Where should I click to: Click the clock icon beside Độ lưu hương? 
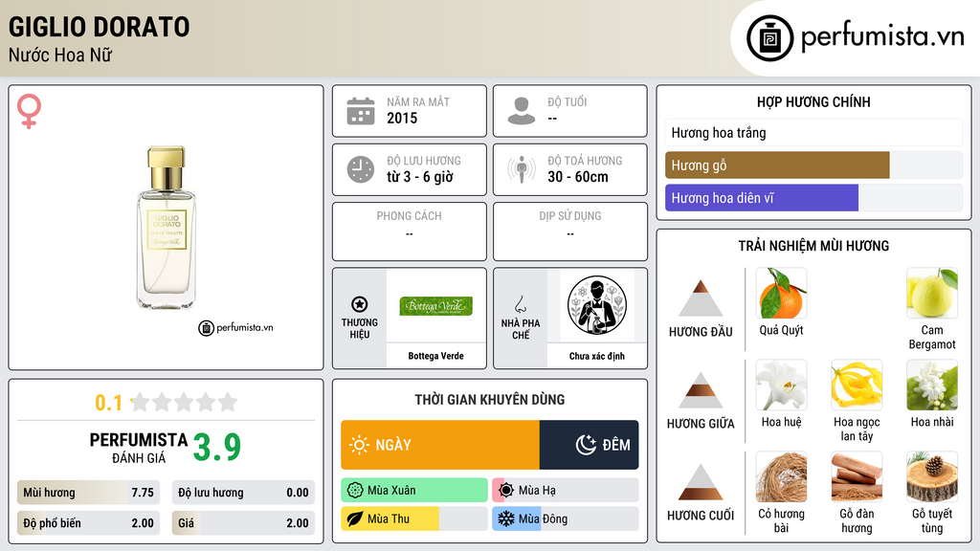point(361,169)
